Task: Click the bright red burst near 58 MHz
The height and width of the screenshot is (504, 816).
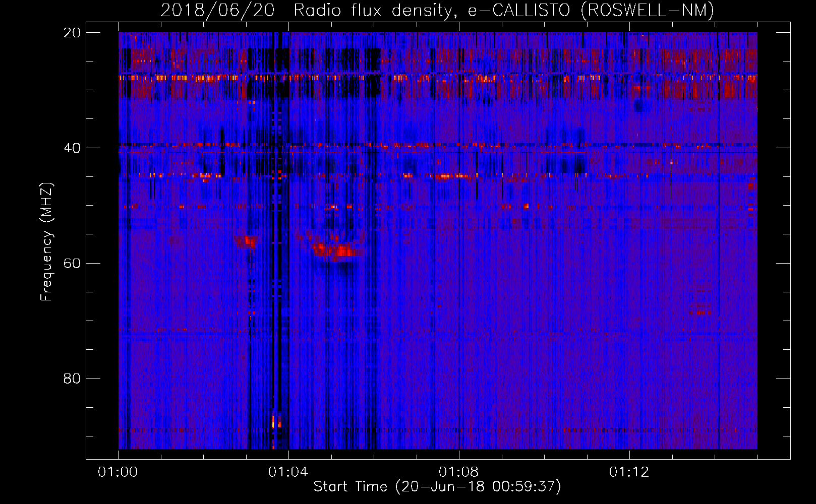Action: point(337,250)
